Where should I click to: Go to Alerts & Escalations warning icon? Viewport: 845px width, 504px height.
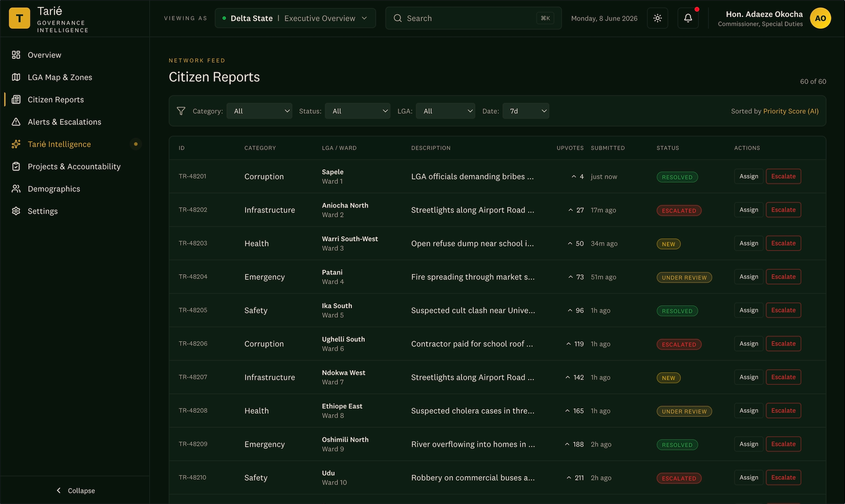click(x=16, y=122)
